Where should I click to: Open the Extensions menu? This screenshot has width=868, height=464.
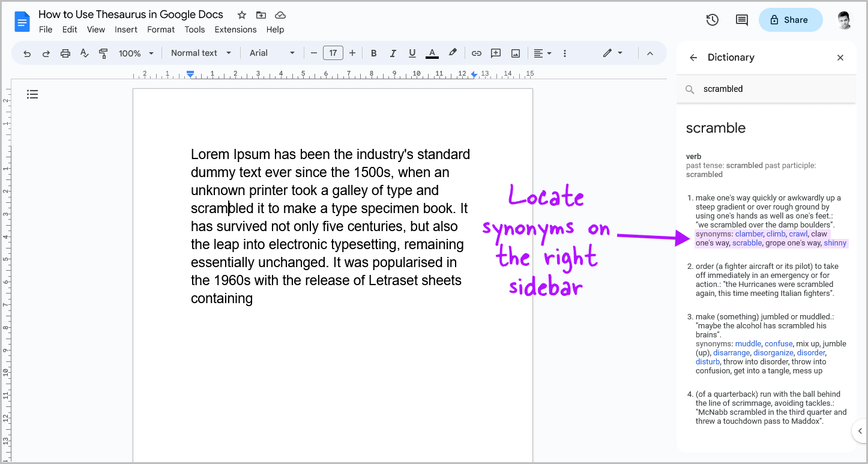[x=235, y=29]
